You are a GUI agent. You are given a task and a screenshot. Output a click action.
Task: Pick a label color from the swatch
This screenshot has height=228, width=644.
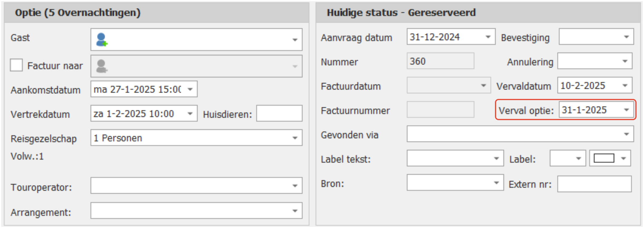tap(604, 158)
